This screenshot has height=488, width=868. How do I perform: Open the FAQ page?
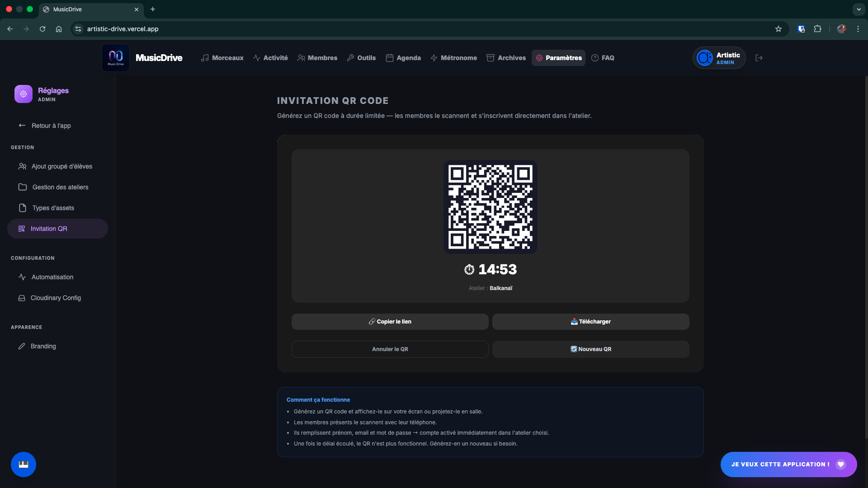[603, 58]
